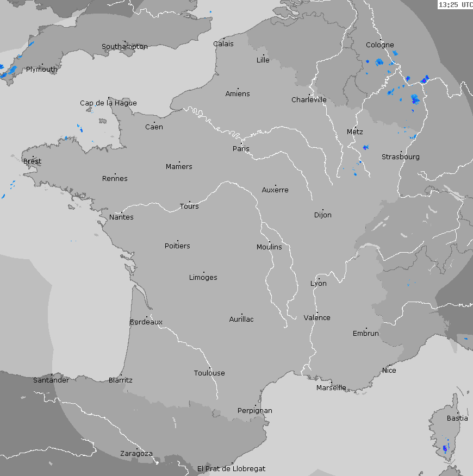Click the Paris city label
The height and width of the screenshot is (476, 473).
click(x=241, y=148)
